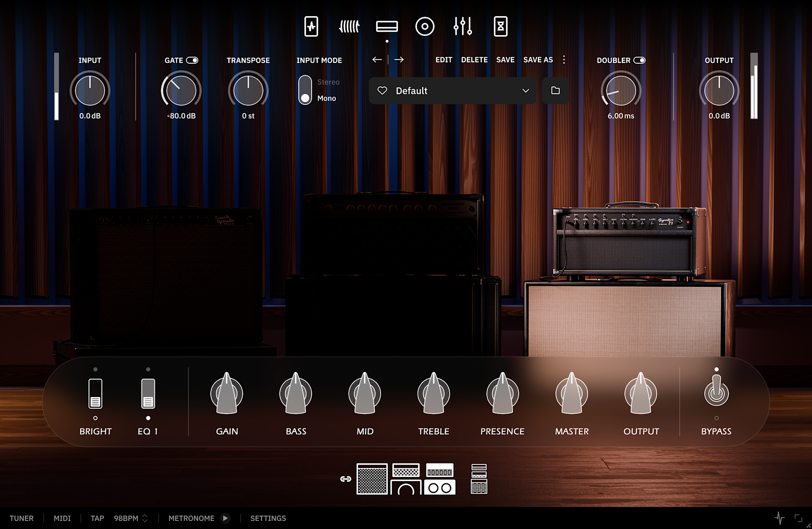Open Settings in the bottom bar
Screen dimensions: 812x529
tap(268, 518)
